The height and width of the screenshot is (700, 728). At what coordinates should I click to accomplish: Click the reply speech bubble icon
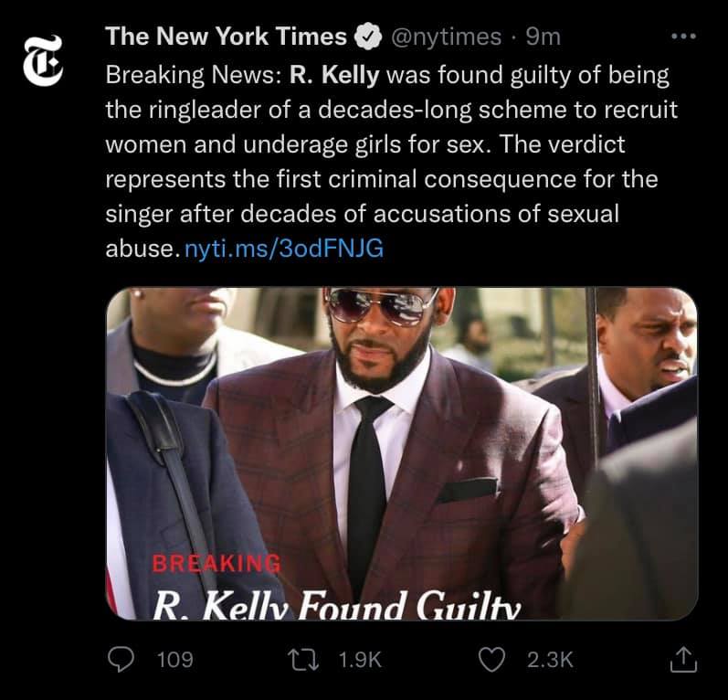(x=121, y=659)
